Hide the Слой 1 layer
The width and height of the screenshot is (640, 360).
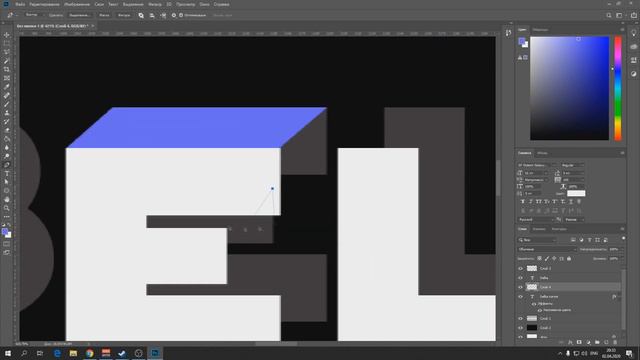[x=520, y=318]
